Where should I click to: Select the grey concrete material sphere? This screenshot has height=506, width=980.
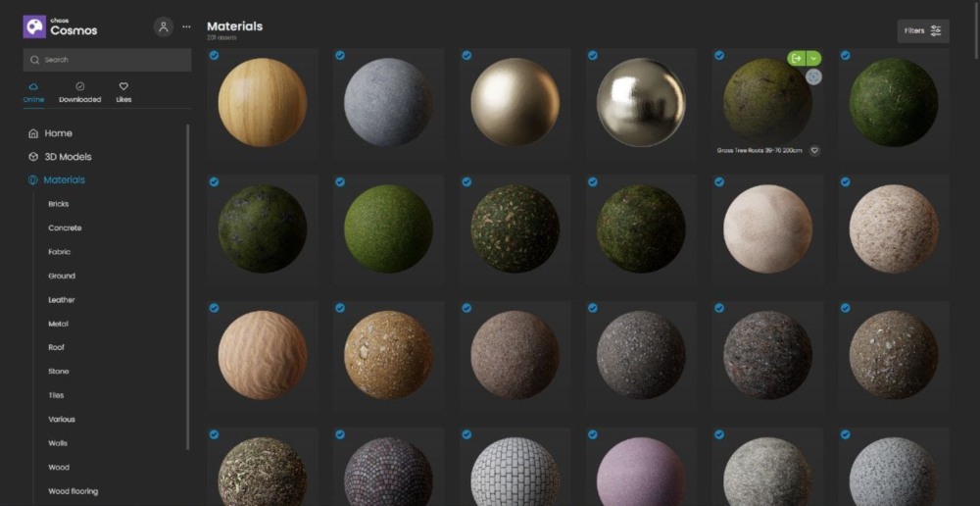tap(388, 103)
